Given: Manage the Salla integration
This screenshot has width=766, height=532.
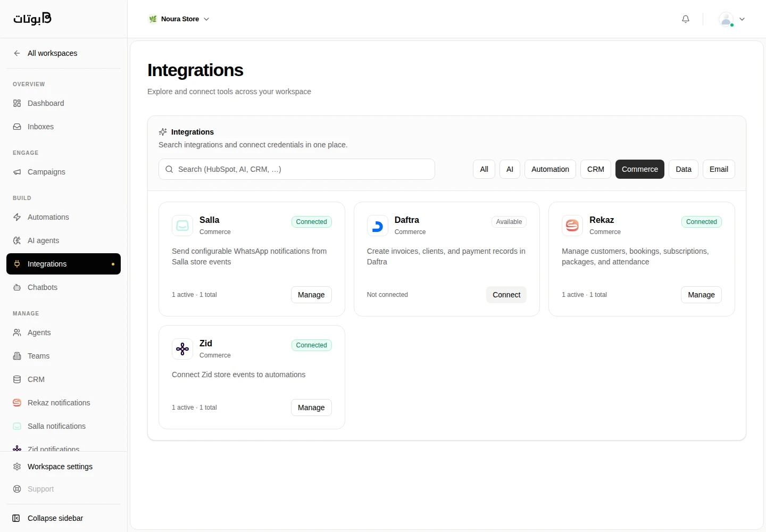Looking at the screenshot, I should [x=311, y=295].
